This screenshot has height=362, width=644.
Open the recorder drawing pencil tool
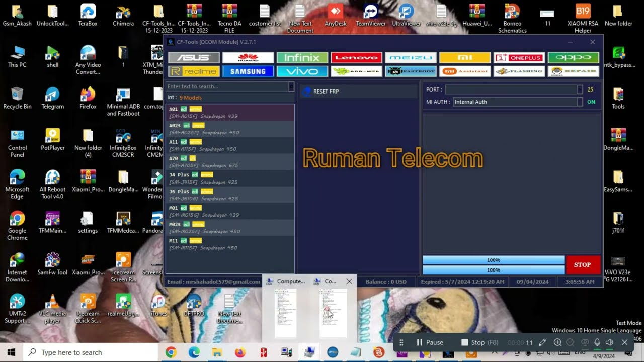(542, 342)
